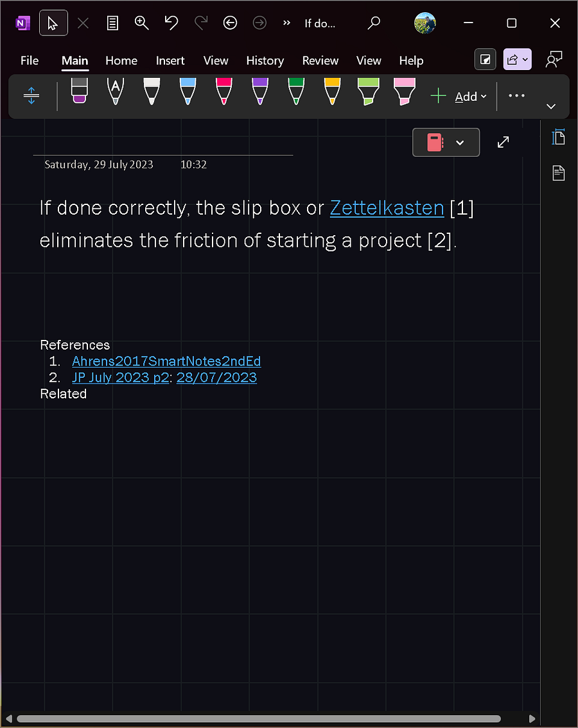Open the user account profile picture
Viewport: 578px width, 728px height.
click(x=425, y=22)
